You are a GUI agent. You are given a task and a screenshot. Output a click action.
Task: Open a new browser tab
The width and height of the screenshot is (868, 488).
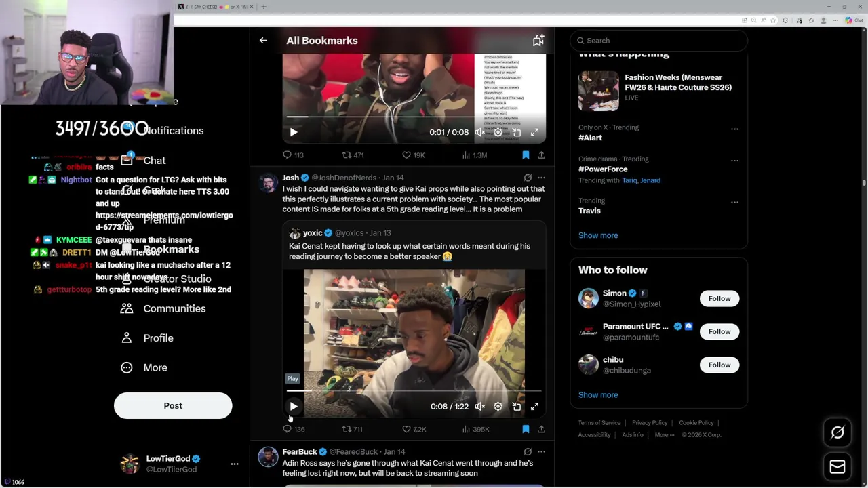coord(263,7)
